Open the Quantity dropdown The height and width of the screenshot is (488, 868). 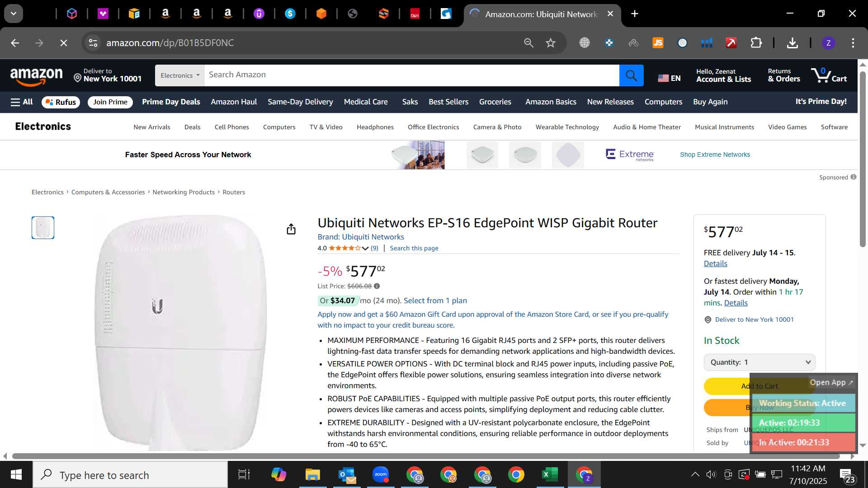click(759, 362)
